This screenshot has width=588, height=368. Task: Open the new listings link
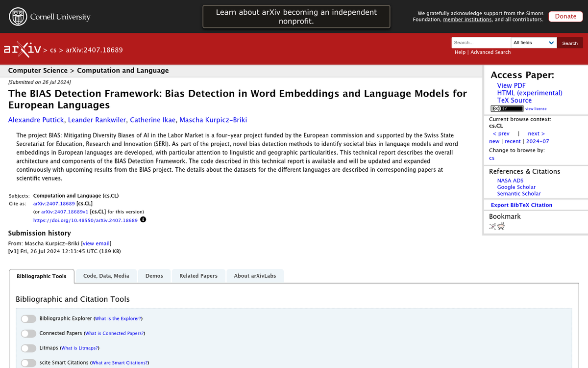(494, 141)
